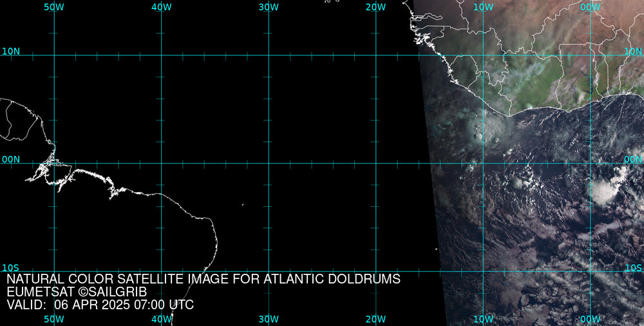This screenshot has width=644, height=326.
Task: Click the 00W longitude label along the bottom edge
Action: [x=591, y=320]
